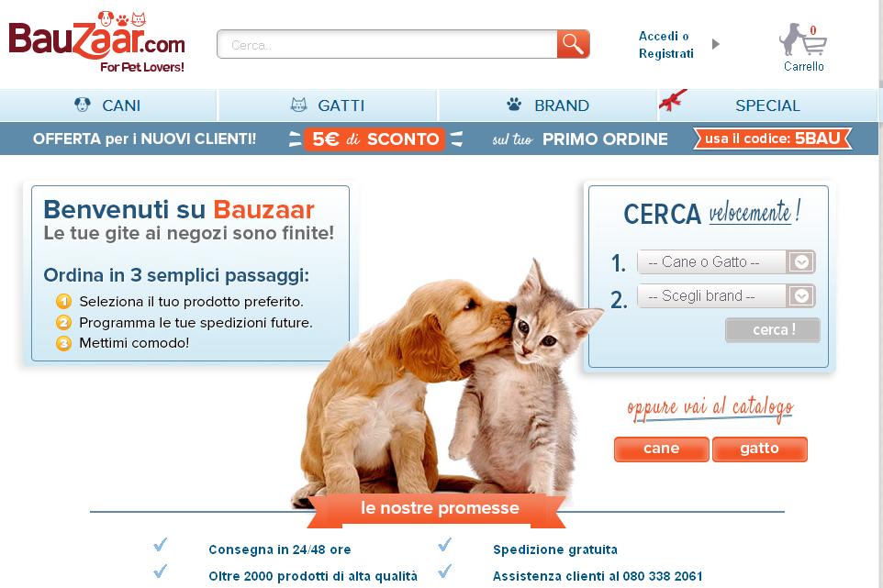The image size is (883, 588).
Task: Open the SPECIAL menu tab
Action: point(767,105)
